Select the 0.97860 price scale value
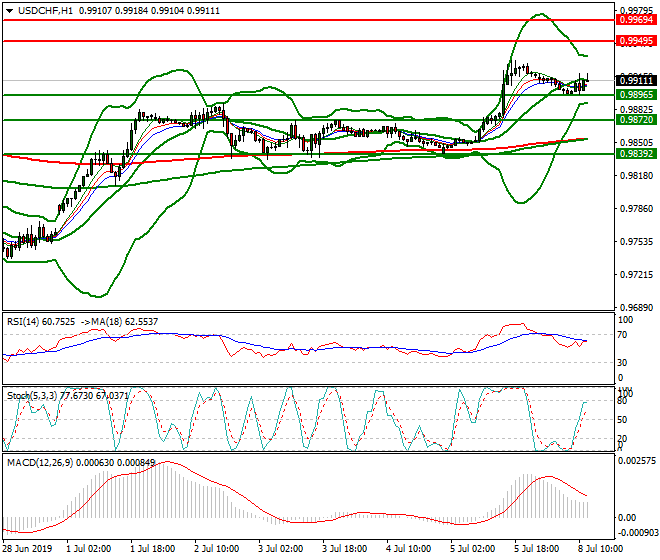660x560 pixels. click(x=637, y=208)
